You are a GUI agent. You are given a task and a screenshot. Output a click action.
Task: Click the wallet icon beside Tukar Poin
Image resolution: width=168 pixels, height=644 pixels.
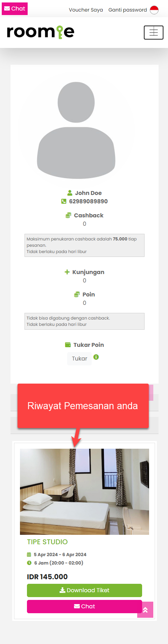(68, 345)
